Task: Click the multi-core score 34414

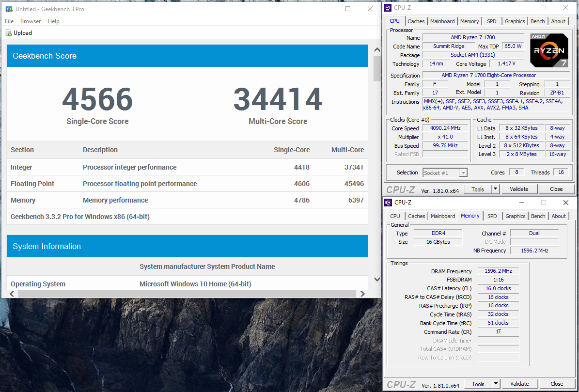Action: 278,99
